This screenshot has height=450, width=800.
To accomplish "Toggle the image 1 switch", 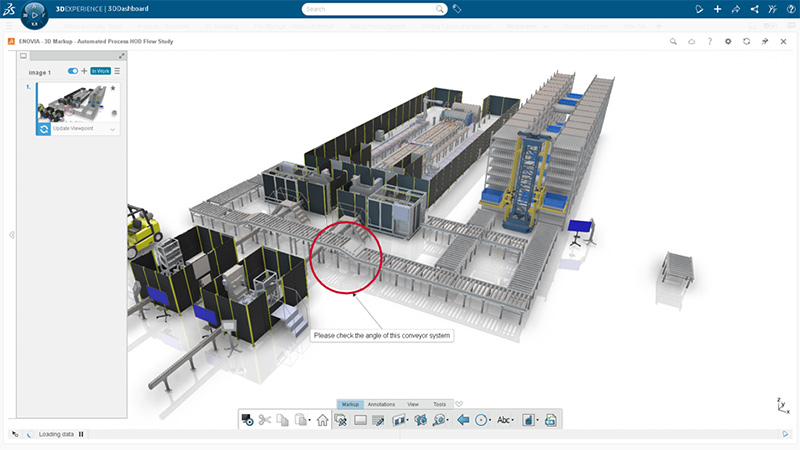I will 73,71.
